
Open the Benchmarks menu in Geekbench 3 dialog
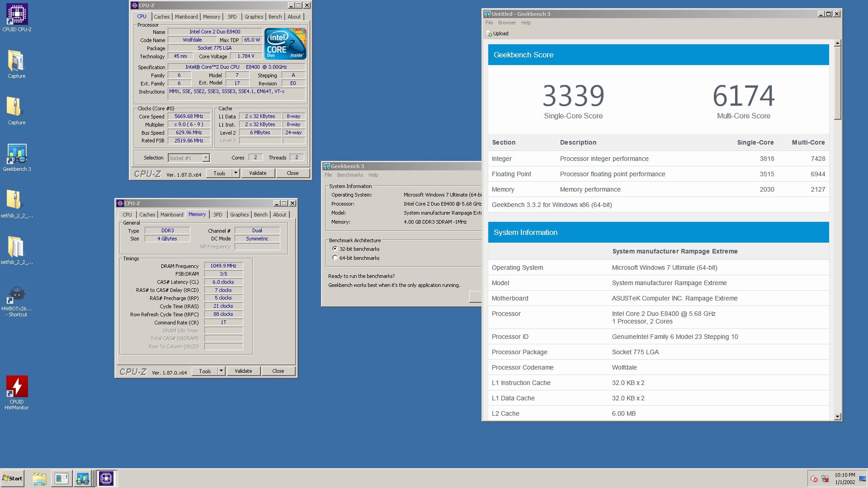(350, 175)
